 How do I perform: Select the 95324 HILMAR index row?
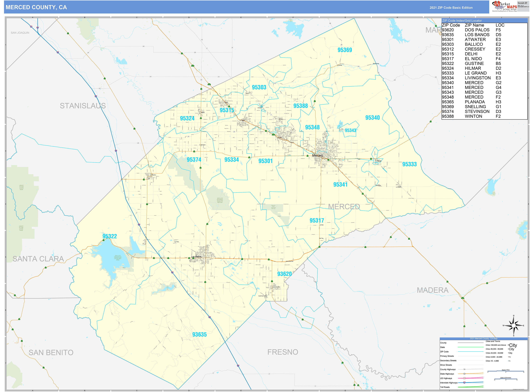coord(472,68)
